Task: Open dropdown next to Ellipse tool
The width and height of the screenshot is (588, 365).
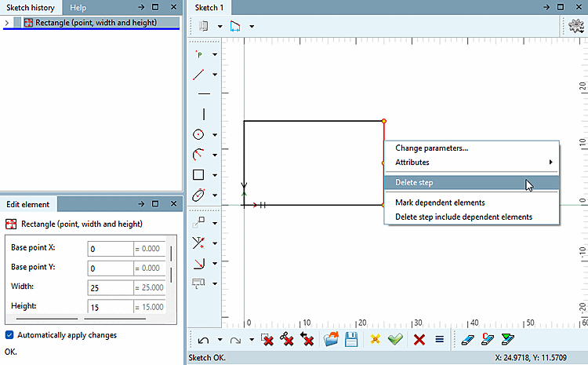Action: [x=215, y=195]
